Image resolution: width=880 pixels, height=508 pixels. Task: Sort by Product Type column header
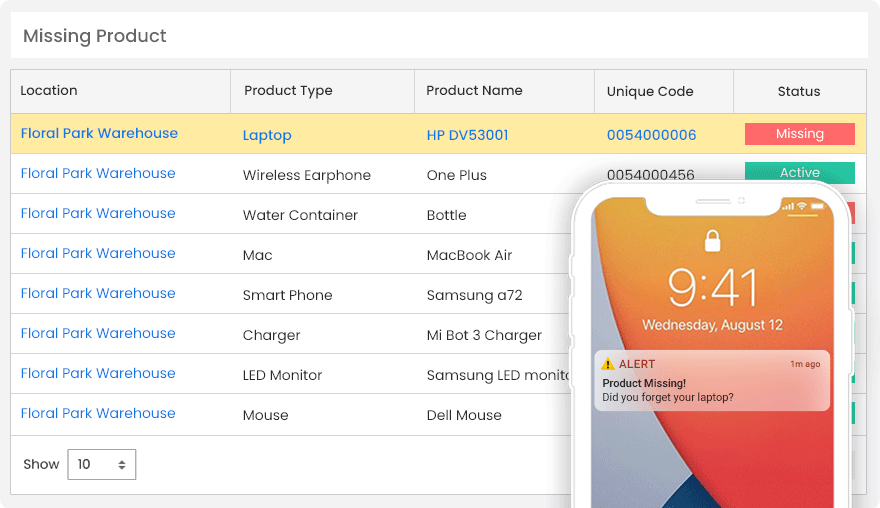click(x=288, y=90)
